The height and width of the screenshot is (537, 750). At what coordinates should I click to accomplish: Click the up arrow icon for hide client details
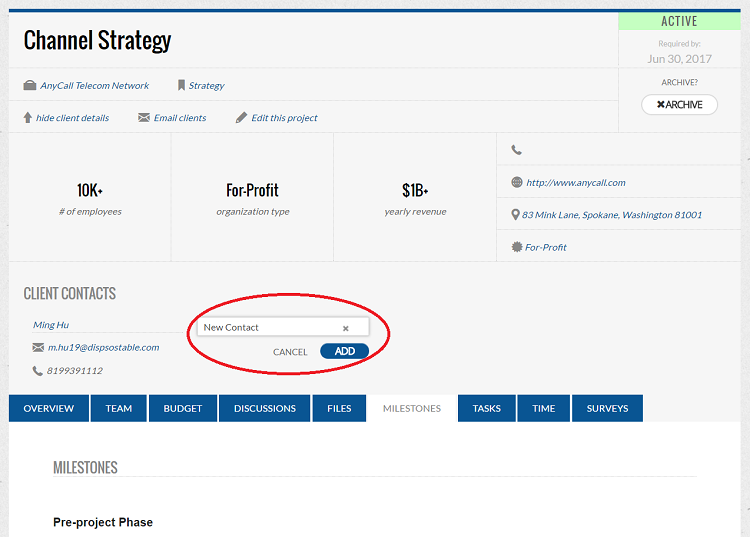[28, 118]
